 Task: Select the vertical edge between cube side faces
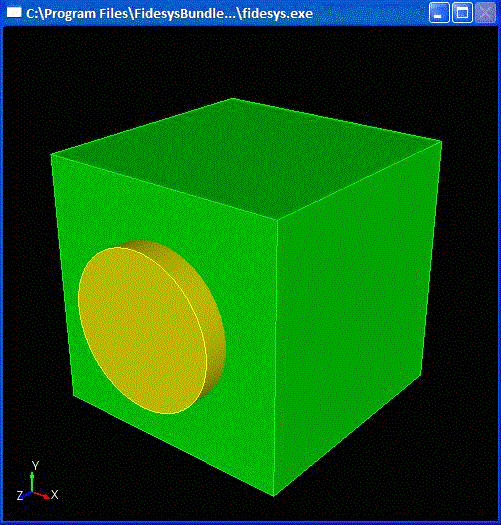[276, 358]
